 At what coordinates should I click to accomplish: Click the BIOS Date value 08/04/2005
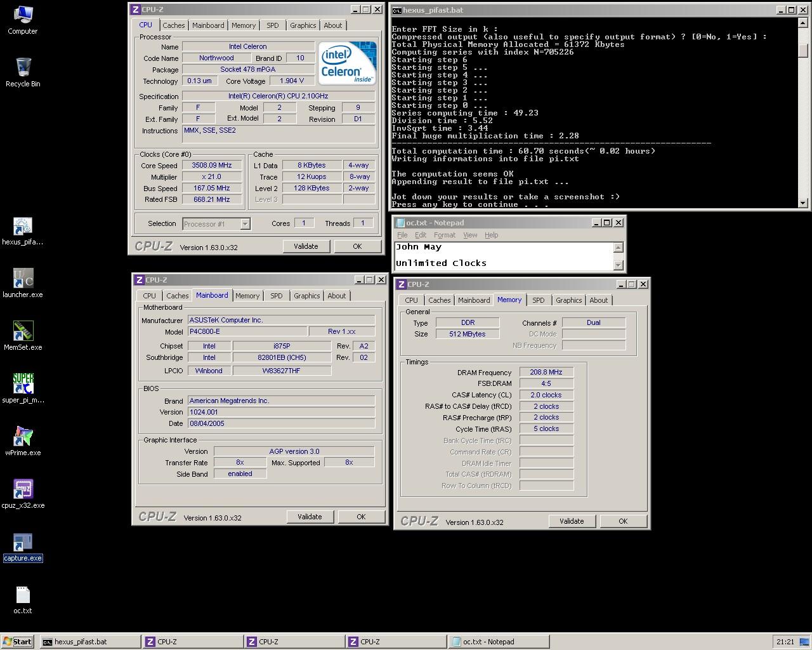[281, 423]
